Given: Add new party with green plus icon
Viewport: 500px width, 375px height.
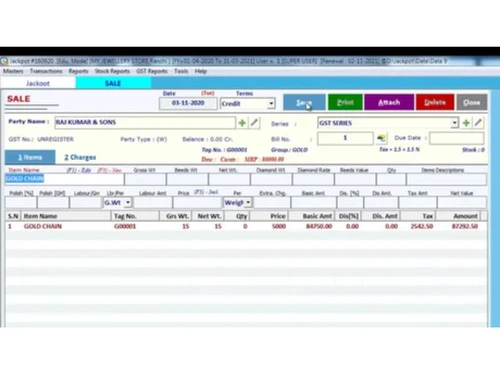Looking at the screenshot, I should point(242,123).
